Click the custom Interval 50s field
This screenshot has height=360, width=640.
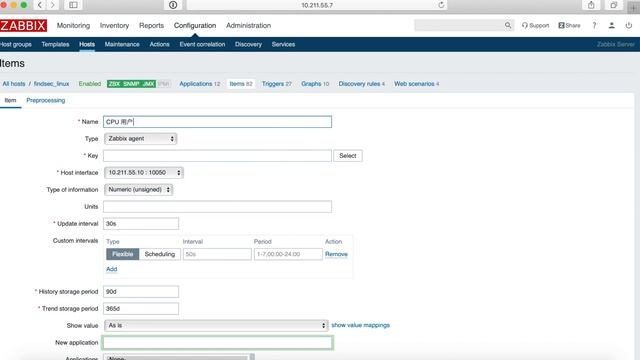[217, 254]
